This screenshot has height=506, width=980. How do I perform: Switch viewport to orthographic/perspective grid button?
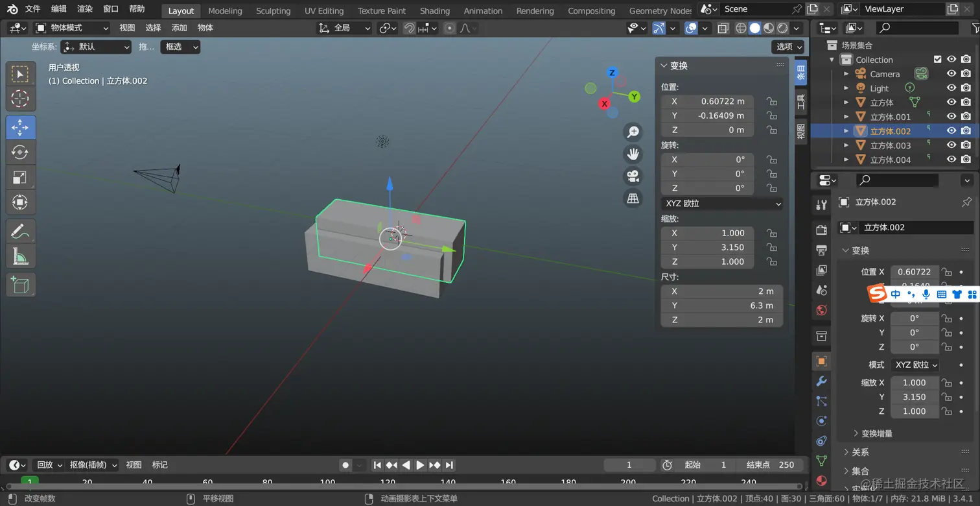point(633,199)
